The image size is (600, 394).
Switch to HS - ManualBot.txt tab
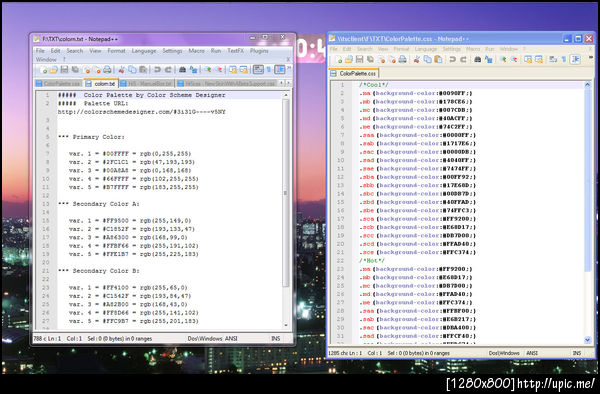146,83
